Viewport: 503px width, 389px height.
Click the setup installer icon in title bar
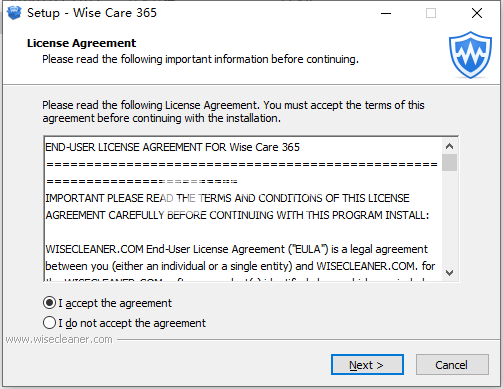tap(14, 13)
